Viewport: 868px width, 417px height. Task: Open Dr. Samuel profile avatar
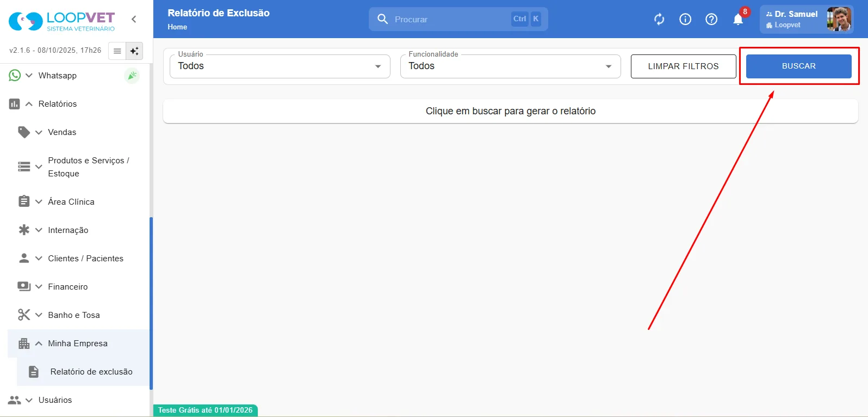839,19
